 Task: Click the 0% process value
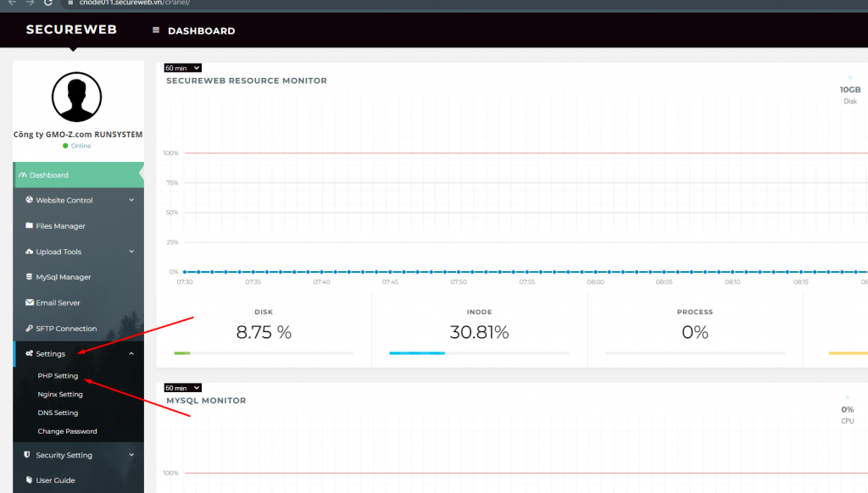point(695,332)
